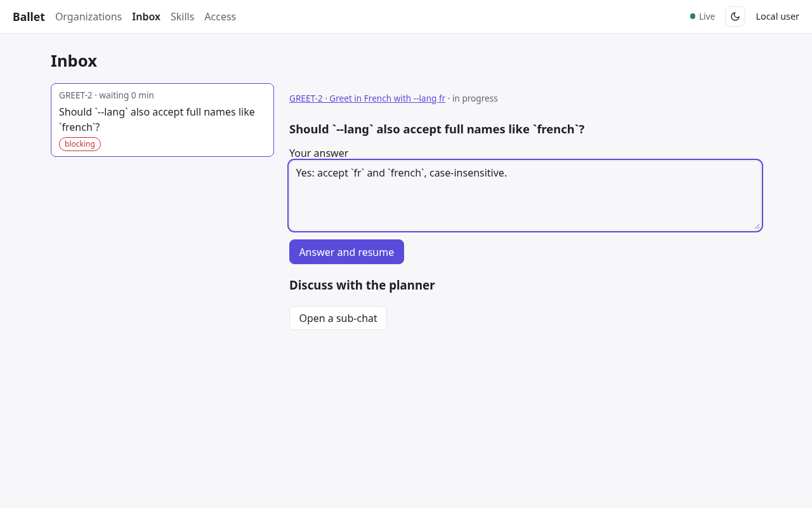The height and width of the screenshot is (508, 812).
Task: Navigate to the Access page
Action: pyautogui.click(x=220, y=17)
